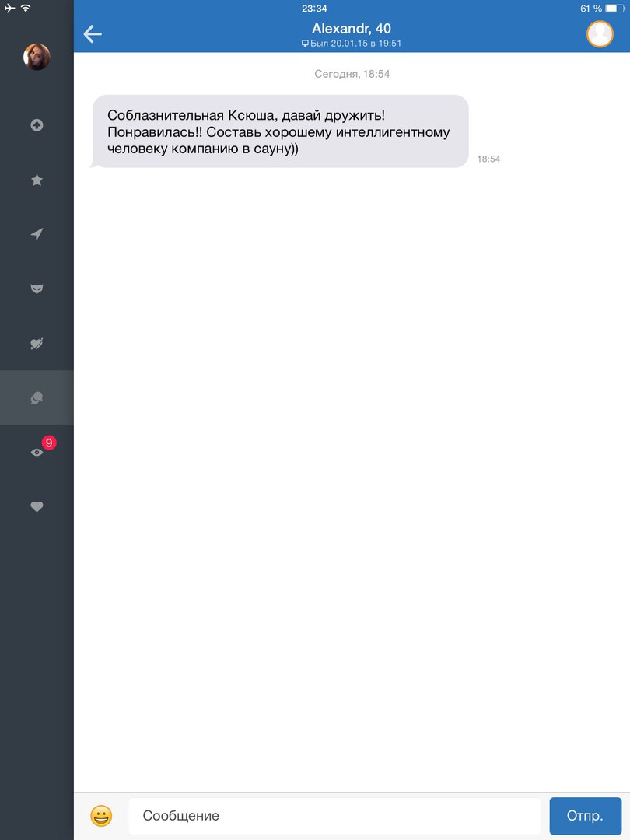Image resolution: width=630 pixels, height=840 pixels.
Task: Open the star section in sidebar
Action: 37,180
